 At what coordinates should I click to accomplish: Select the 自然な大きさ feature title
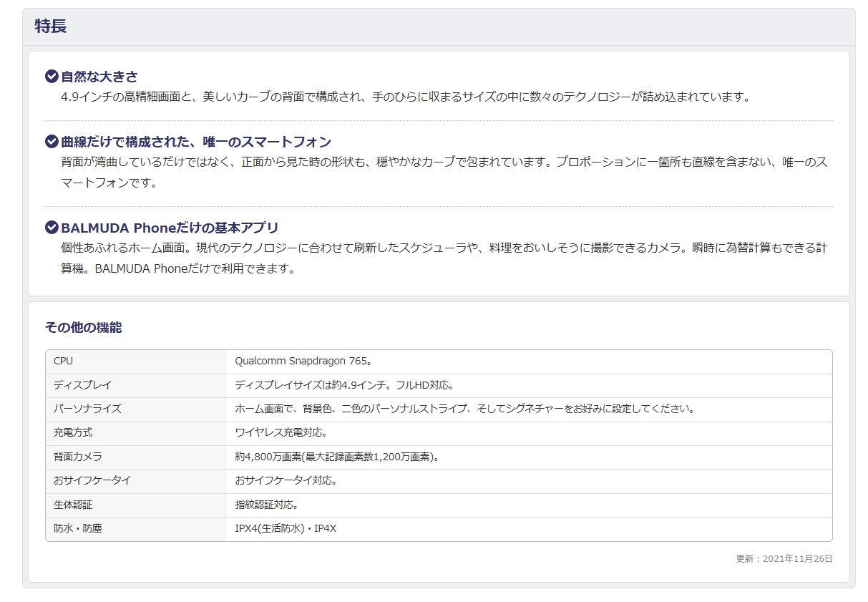tap(99, 77)
